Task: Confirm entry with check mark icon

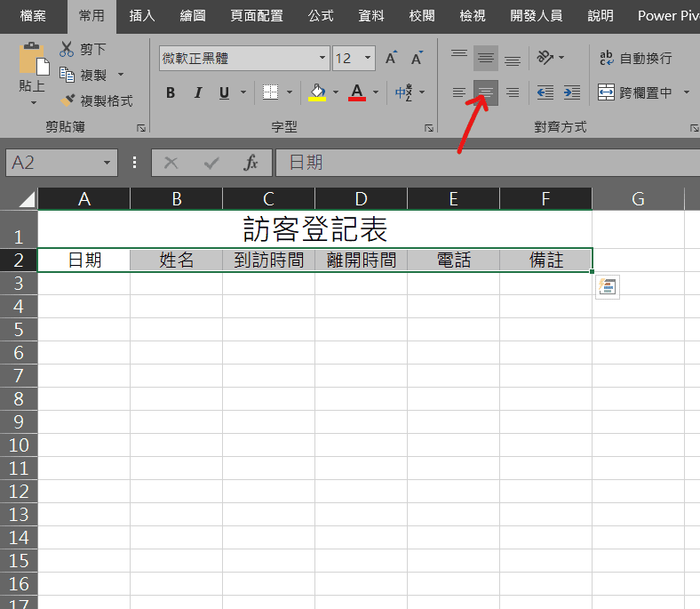Action: 211,163
